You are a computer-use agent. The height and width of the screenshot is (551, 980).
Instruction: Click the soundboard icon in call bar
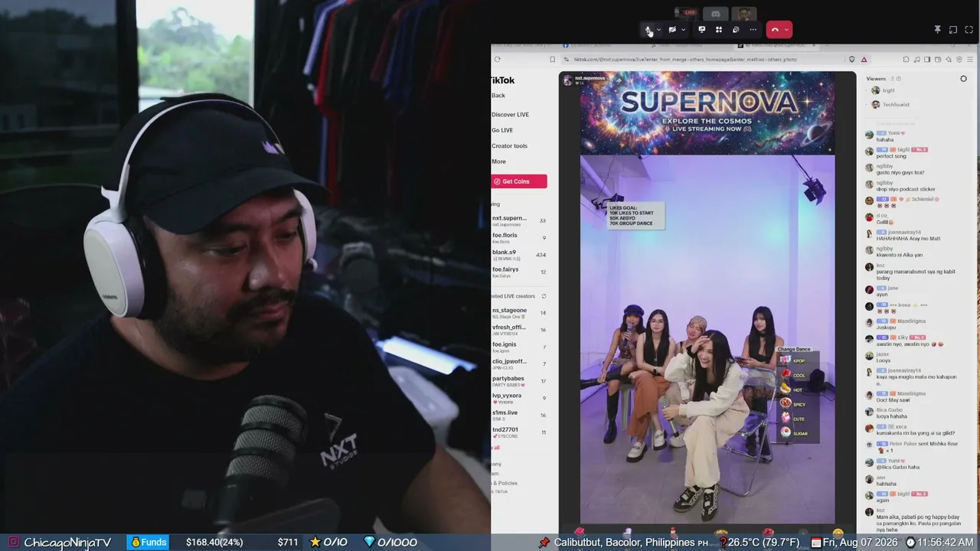point(736,30)
